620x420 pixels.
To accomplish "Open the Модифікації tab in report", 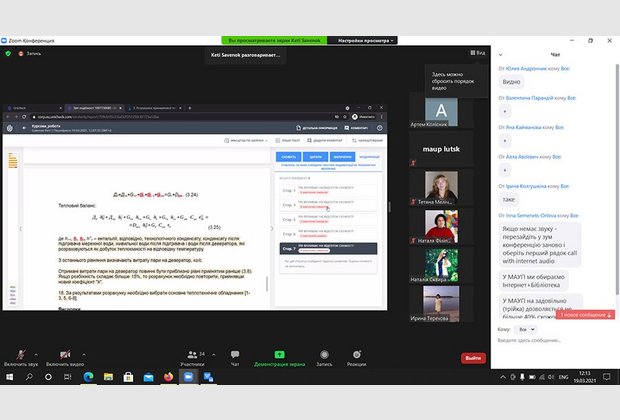I will point(369,157).
